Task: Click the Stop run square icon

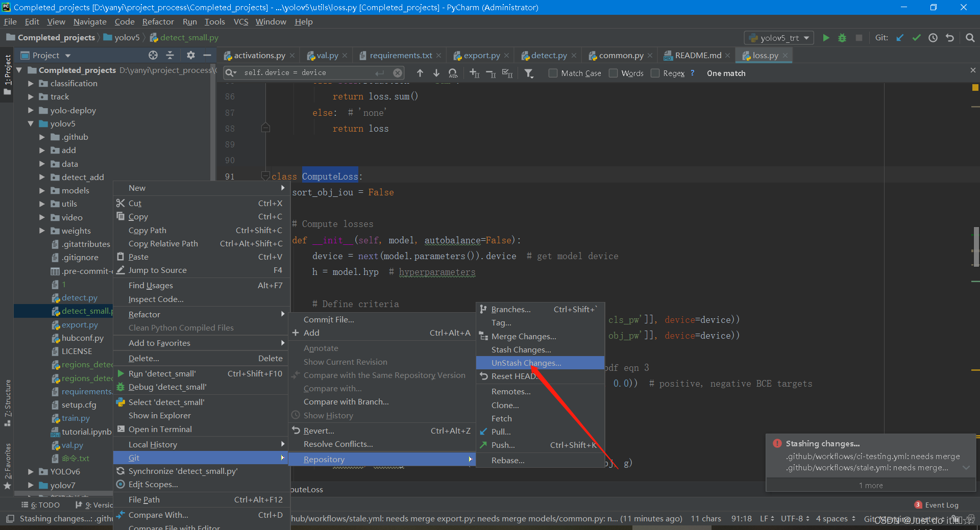Action: [859, 38]
